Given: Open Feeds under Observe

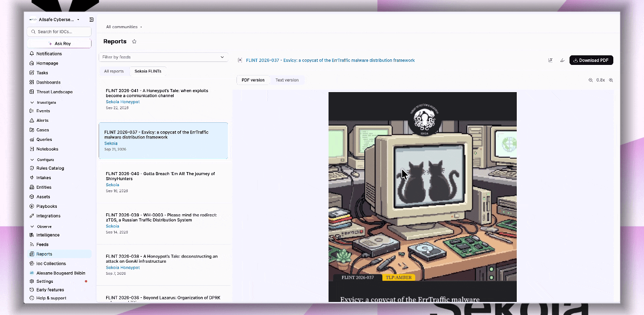Looking at the screenshot, I should 42,245.
